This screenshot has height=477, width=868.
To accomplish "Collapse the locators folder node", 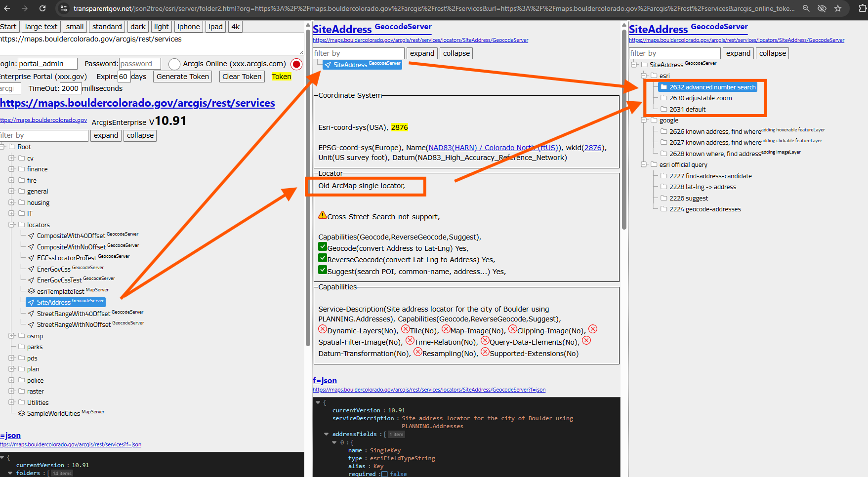I will (x=11, y=225).
